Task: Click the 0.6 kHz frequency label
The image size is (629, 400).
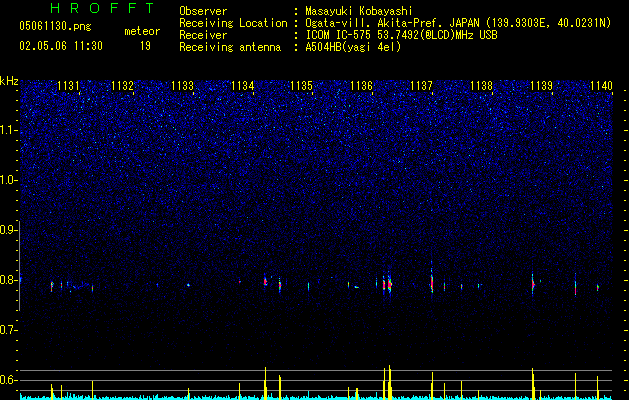Action: 8,380
